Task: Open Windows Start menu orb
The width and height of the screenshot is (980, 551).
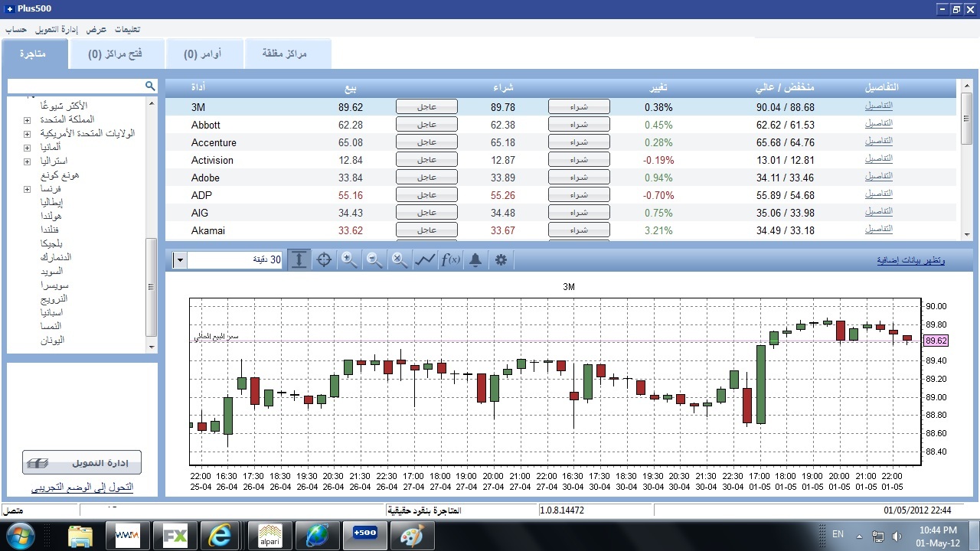Action: point(19,536)
